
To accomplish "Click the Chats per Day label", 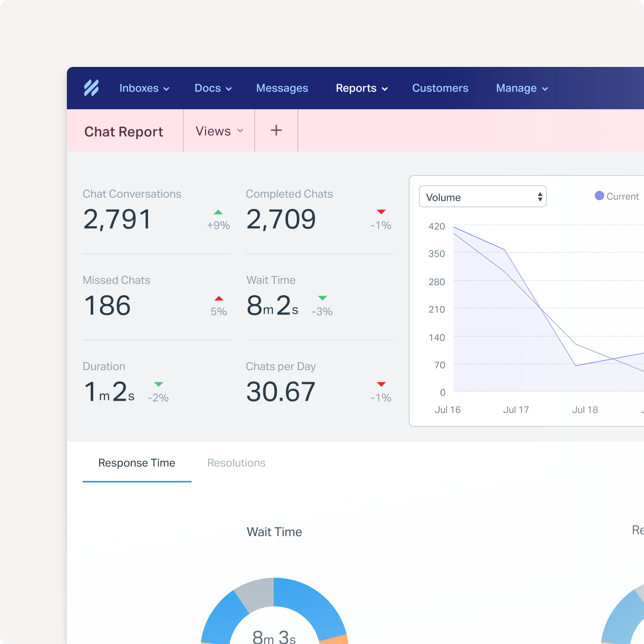I will point(281,367).
